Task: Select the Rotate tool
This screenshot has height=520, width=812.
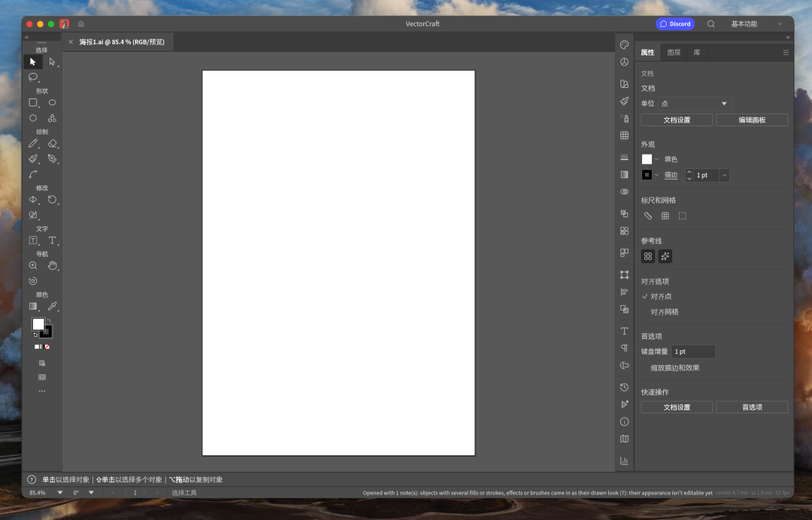Action: pos(53,200)
